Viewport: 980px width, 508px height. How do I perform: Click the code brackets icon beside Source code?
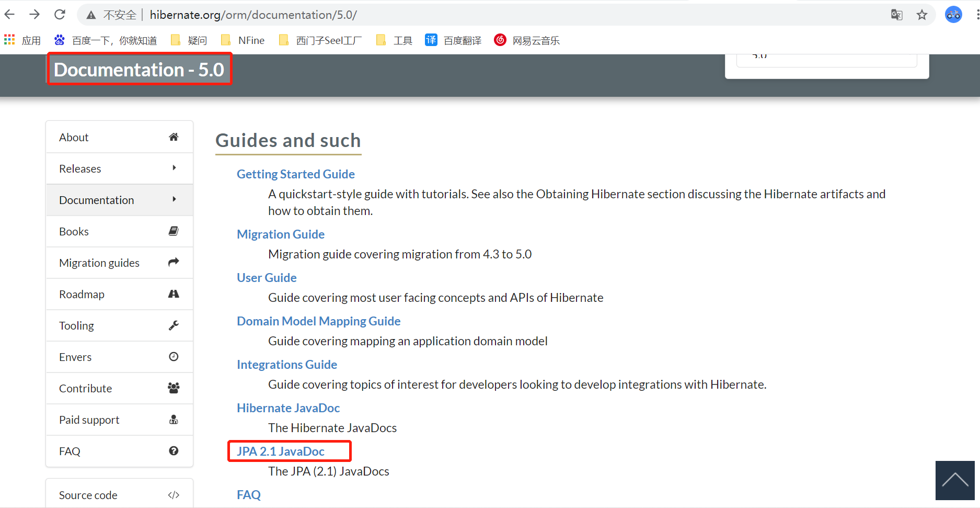coord(174,495)
